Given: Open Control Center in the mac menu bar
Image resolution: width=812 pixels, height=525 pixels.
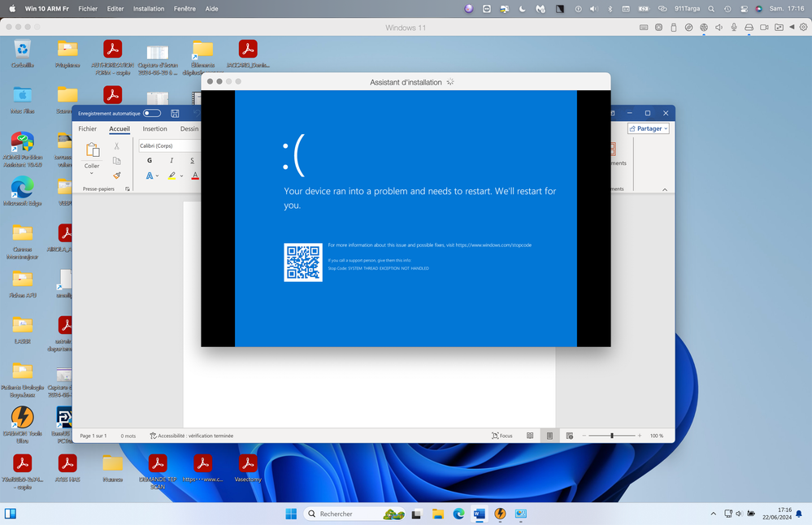Looking at the screenshot, I should click(745, 9).
